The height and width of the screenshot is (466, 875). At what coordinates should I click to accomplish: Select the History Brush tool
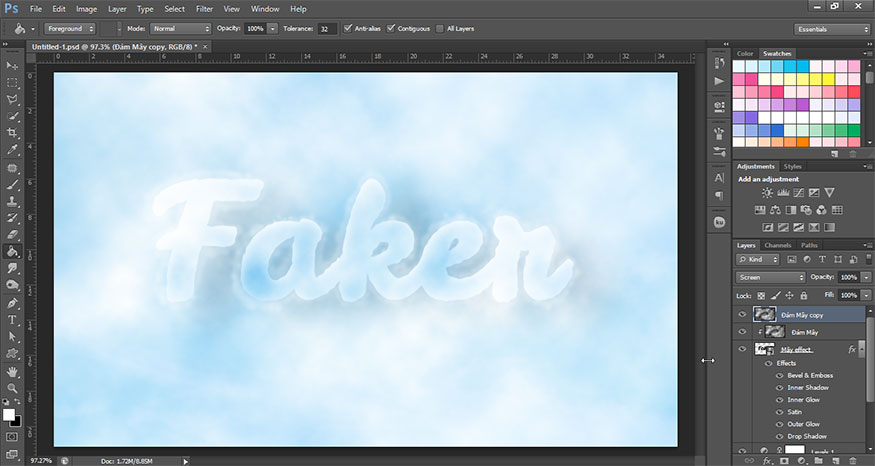[x=12, y=218]
